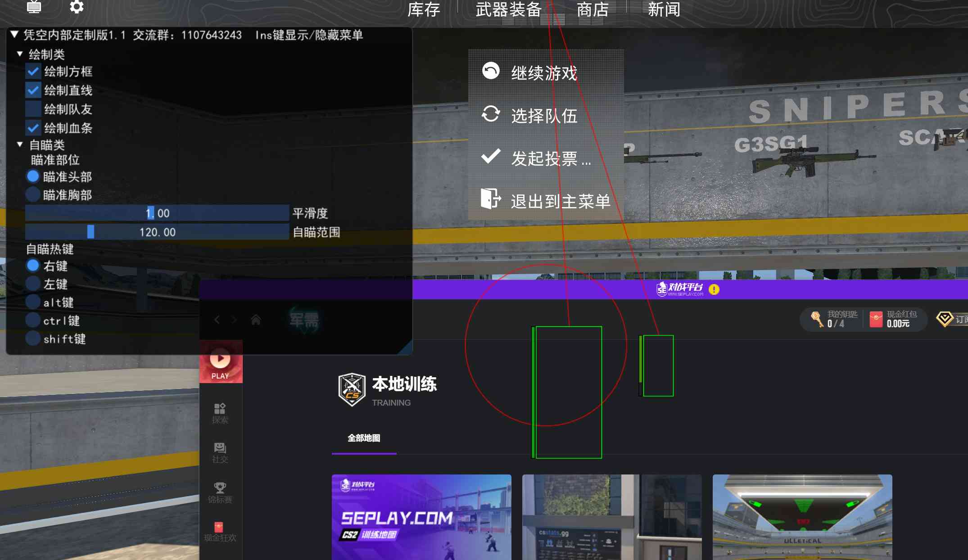Click the 本地训练 heading
This screenshot has height=560, width=968.
coord(404,384)
